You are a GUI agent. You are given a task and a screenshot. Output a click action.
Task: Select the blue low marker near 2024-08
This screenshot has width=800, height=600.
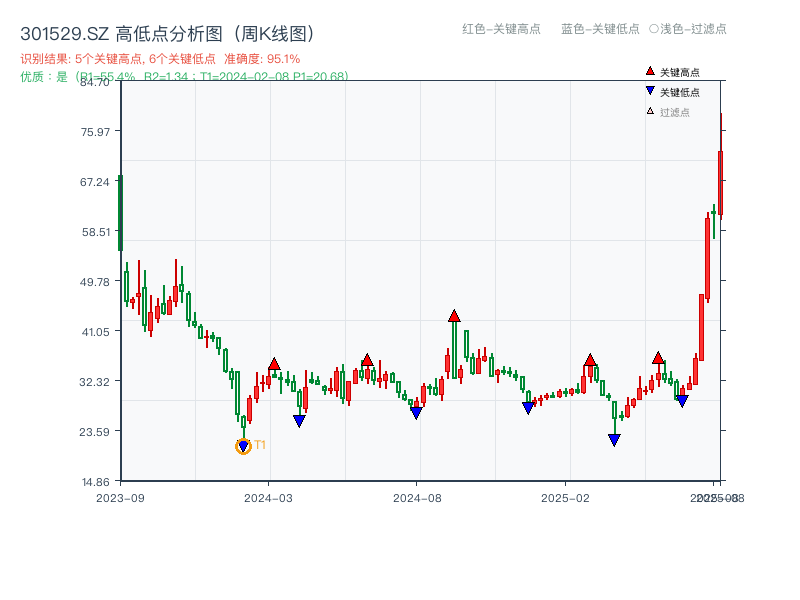(417, 411)
